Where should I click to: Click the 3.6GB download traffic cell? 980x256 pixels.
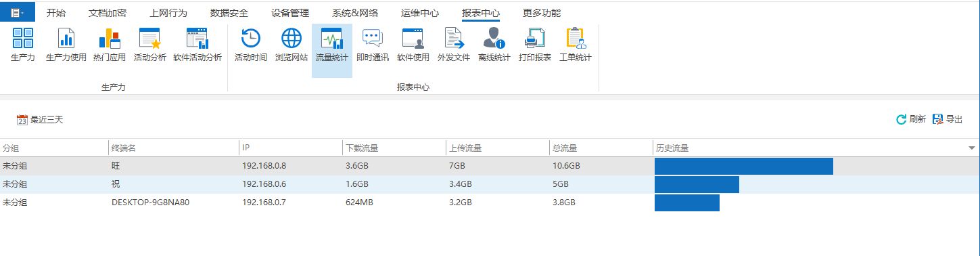click(x=356, y=166)
